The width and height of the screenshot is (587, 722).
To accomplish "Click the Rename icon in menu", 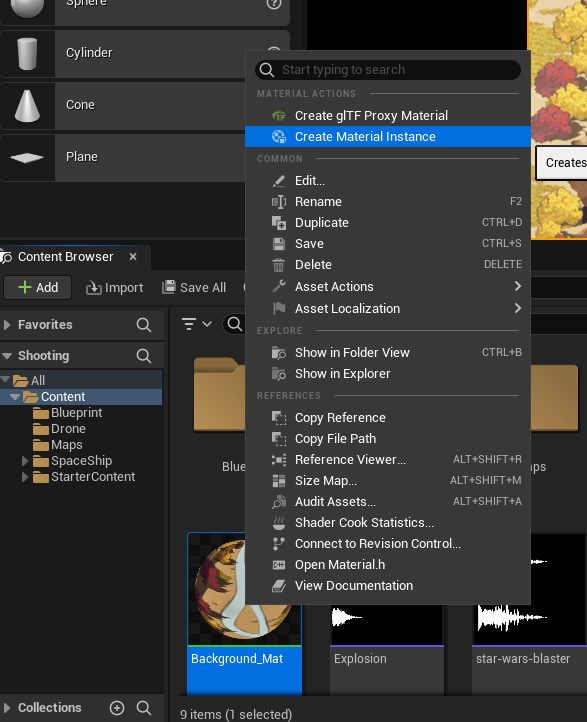I will pos(279,202).
